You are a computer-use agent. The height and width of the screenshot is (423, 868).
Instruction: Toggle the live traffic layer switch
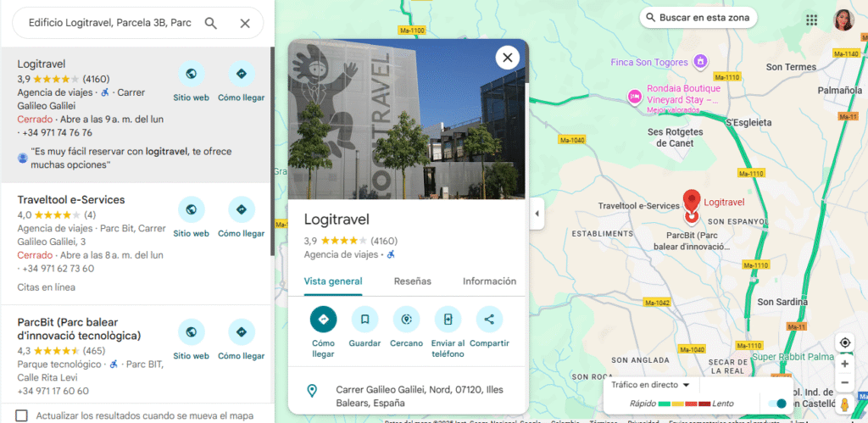pyautogui.click(x=777, y=404)
